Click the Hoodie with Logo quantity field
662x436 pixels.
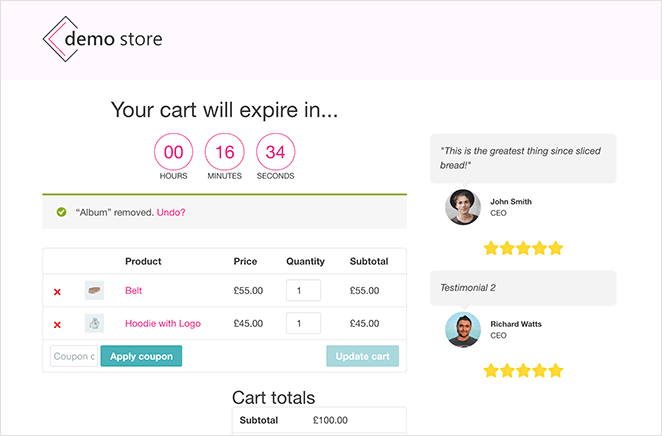[303, 324]
